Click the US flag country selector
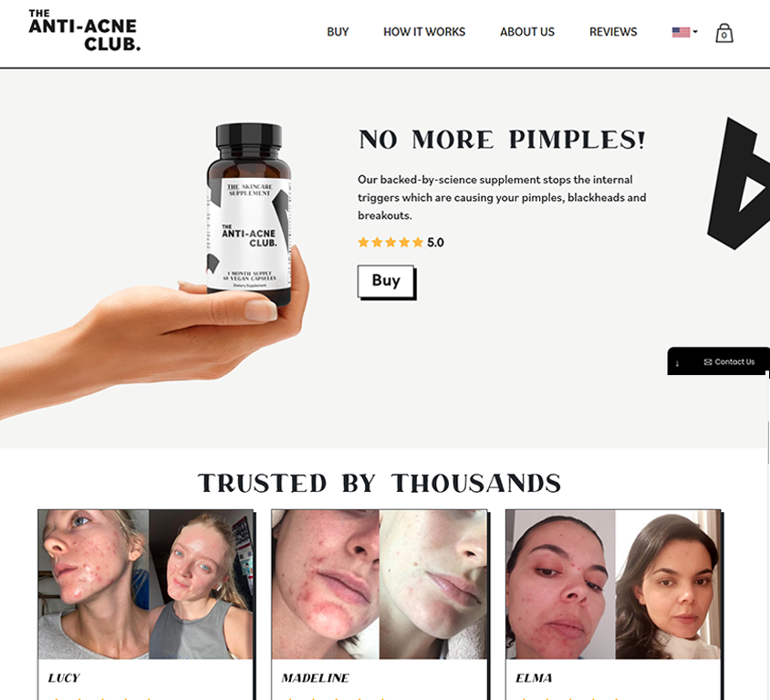The image size is (770, 700). [x=681, y=32]
